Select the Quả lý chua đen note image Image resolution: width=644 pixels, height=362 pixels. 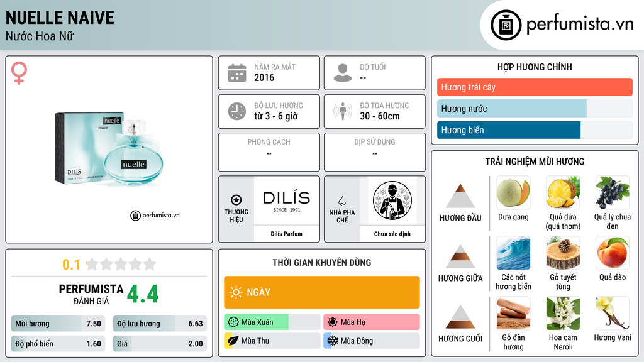click(613, 192)
